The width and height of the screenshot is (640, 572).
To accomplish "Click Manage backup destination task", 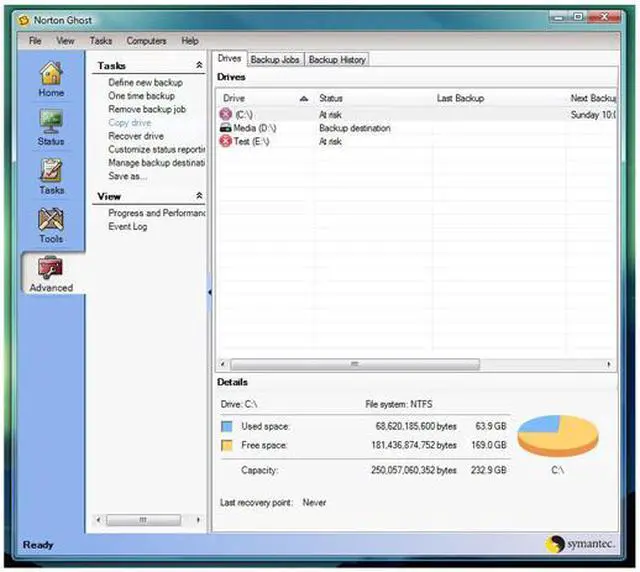I will pyautogui.click(x=156, y=163).
